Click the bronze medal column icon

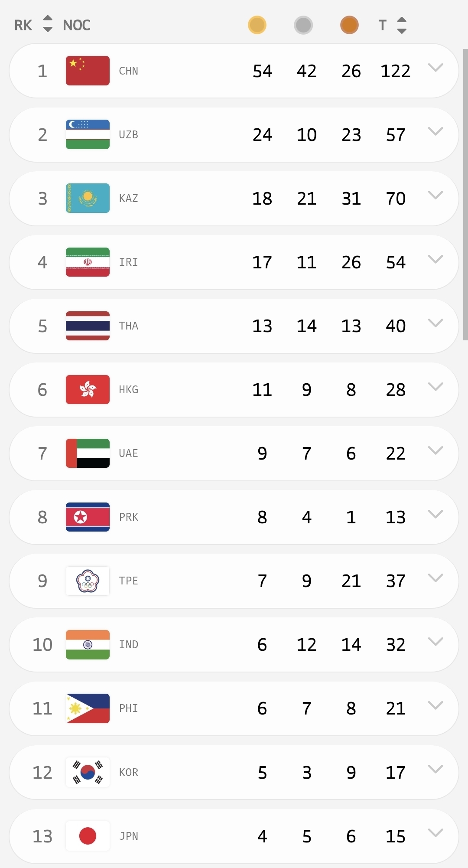point(349,25)
